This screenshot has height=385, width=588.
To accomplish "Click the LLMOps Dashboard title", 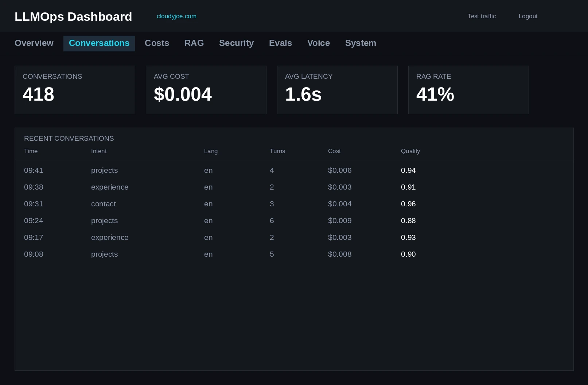I will [x=73, y=16].
